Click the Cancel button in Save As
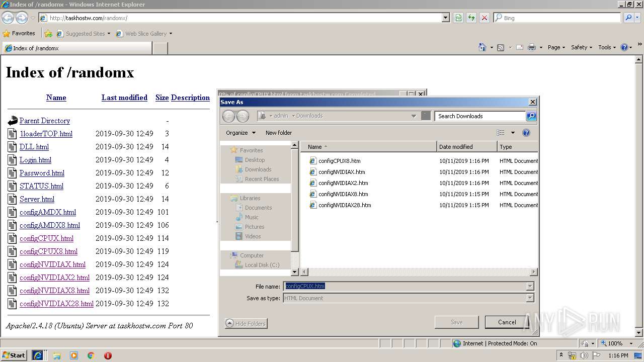The height and width of the screenshot is (362, 644). tap(507, 322)
